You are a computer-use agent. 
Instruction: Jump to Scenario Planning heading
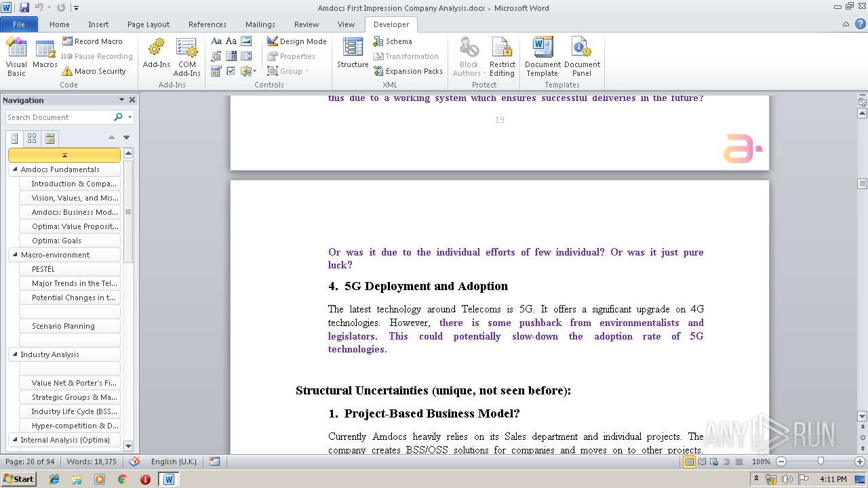click(70, 326)
